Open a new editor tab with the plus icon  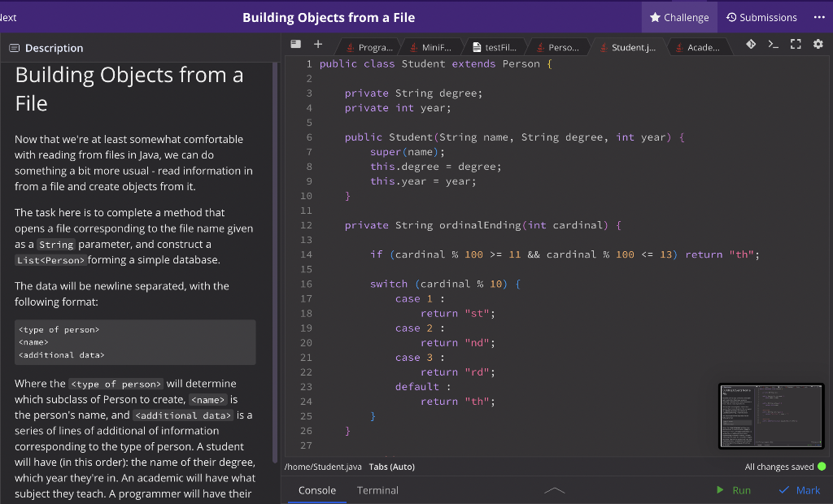coord(317,44)
